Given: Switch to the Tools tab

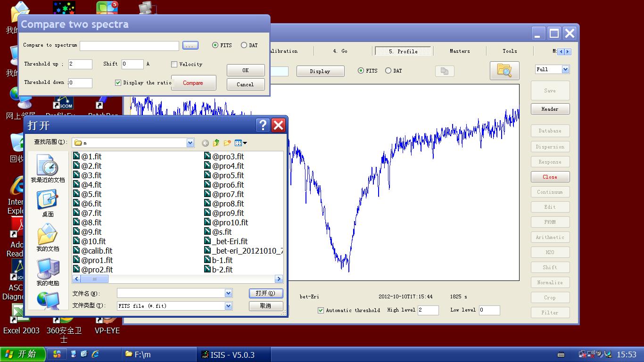Looking at the screenshot, I should [x=509, y=51].
